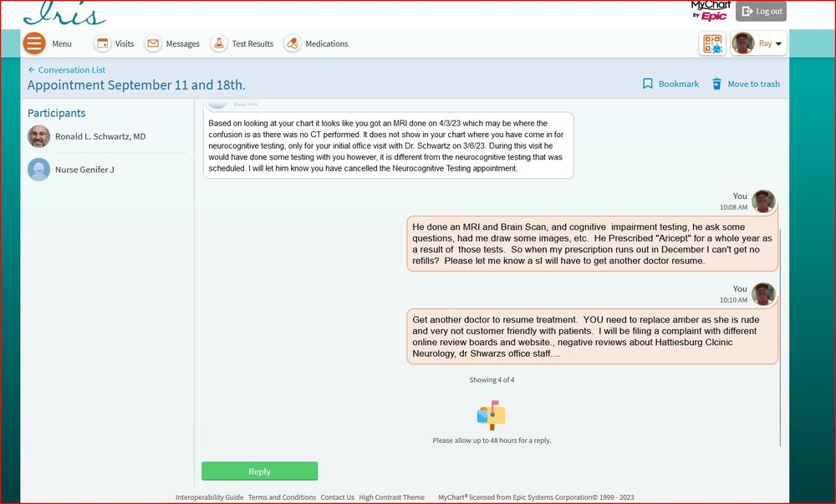Viewport: 836px width, 504px height.
Task: Click the QR code share icon
Action: pyautogui.click(x=712, y=44)
